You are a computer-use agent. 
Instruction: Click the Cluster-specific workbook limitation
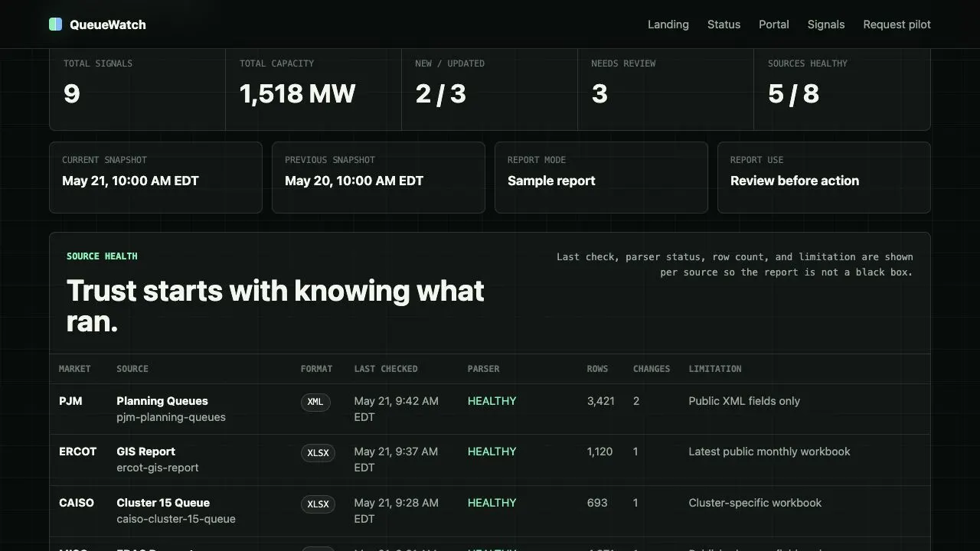click(x=755, y=503)
